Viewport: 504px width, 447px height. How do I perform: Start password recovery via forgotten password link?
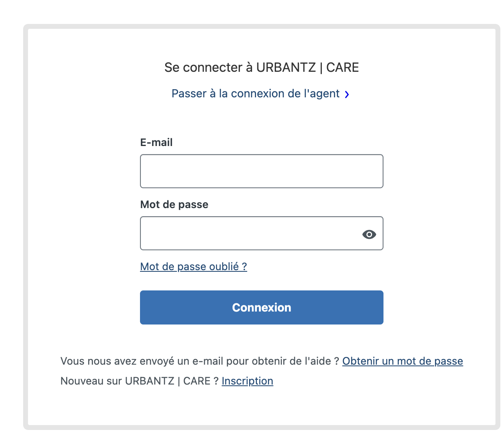coord(194,266)
